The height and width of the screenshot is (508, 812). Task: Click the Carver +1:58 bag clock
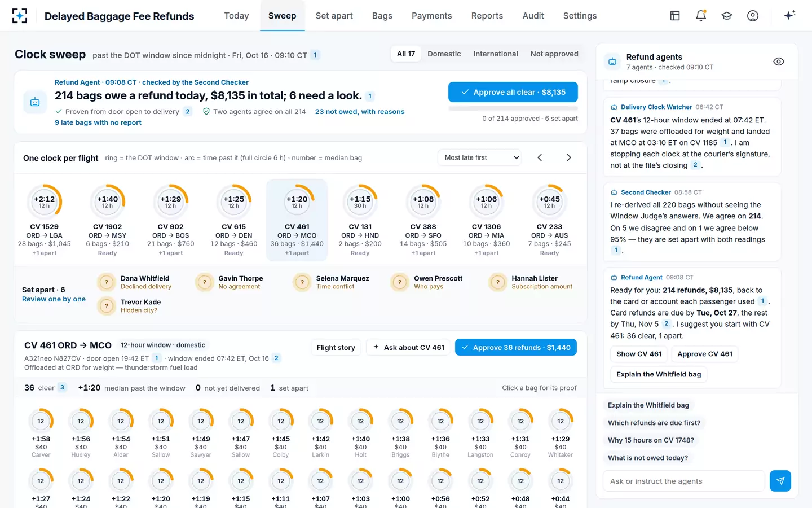[41, 421]
